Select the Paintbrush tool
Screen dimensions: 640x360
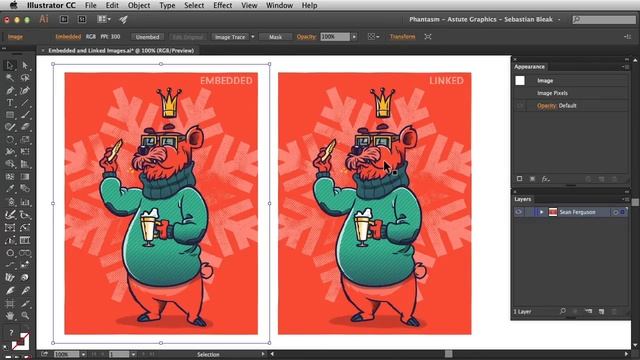(x=25, y=115)
